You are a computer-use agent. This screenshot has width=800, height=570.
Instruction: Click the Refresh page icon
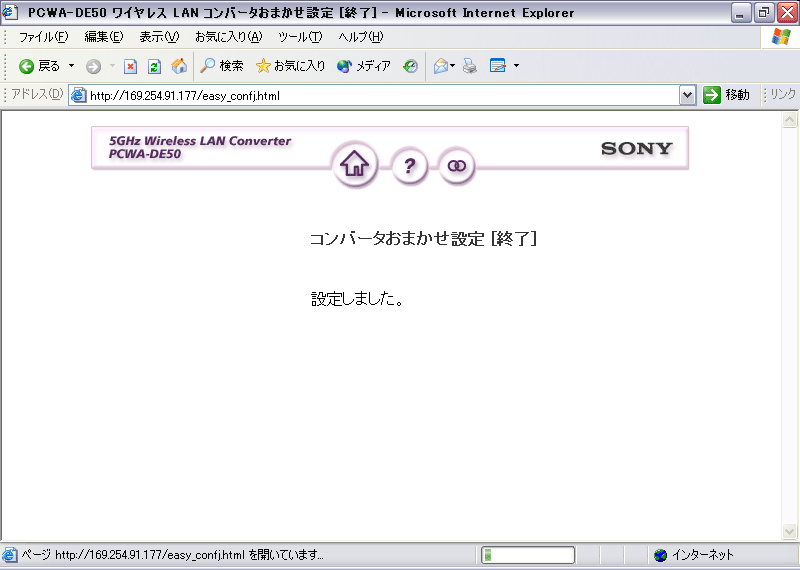click(155, 66)
